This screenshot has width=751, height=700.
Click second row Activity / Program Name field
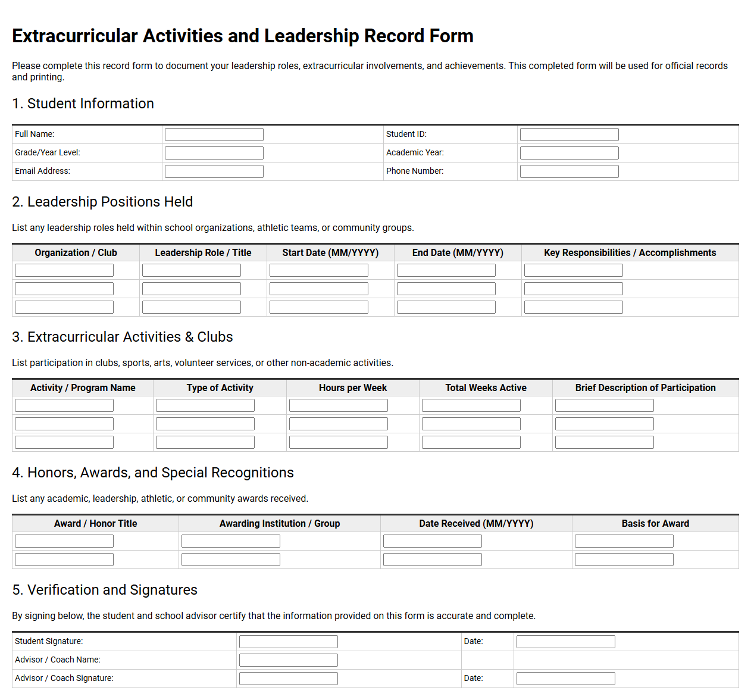64,424
